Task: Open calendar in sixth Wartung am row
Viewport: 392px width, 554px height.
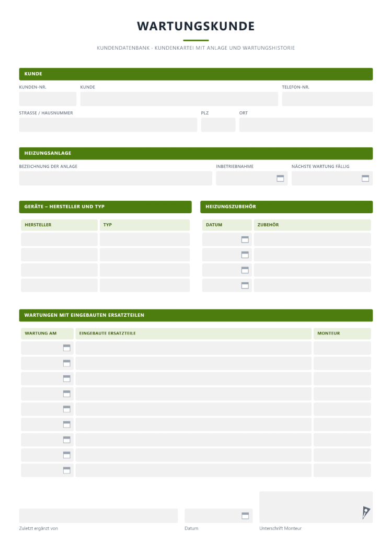Action: coord(66,424)
